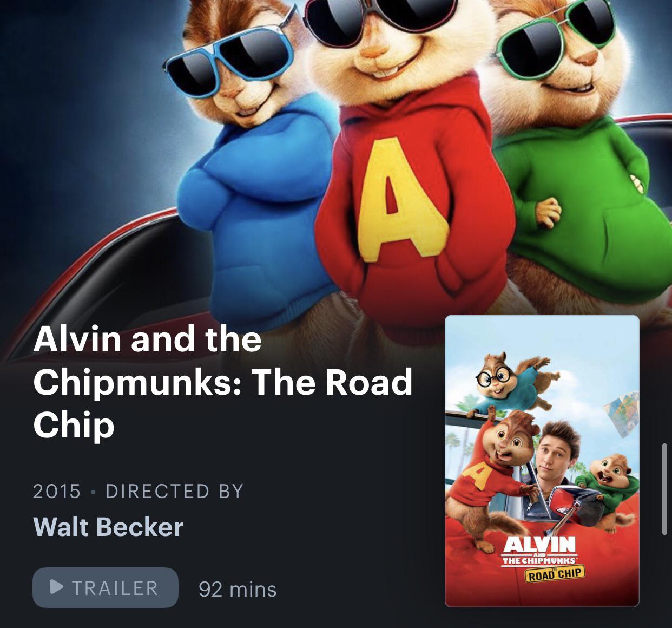672x628 pixels.
Task: Click the play triangle icon in Trailer button
Action: [x=57, y=587]
